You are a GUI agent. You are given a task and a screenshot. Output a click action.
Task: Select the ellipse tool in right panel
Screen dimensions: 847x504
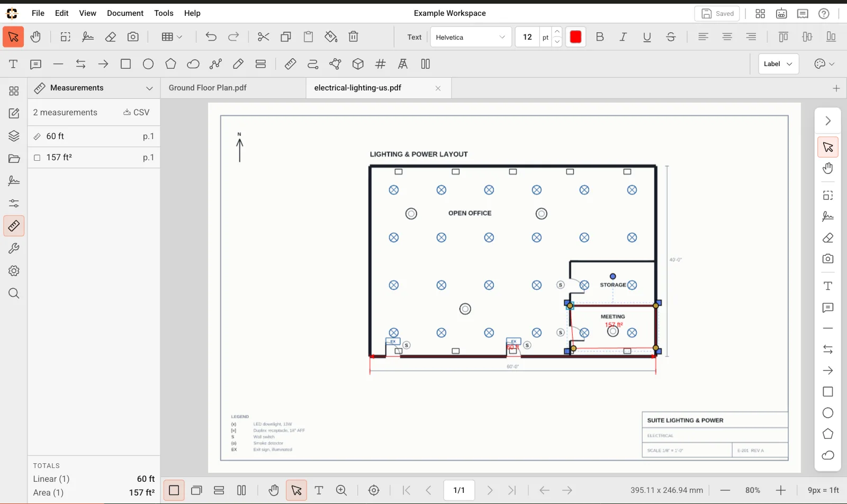click(x=828, y=413)
